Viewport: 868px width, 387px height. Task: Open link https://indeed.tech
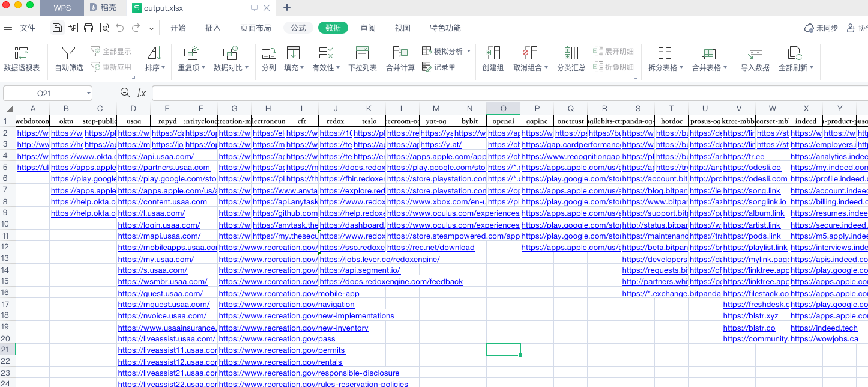point(824,328)
